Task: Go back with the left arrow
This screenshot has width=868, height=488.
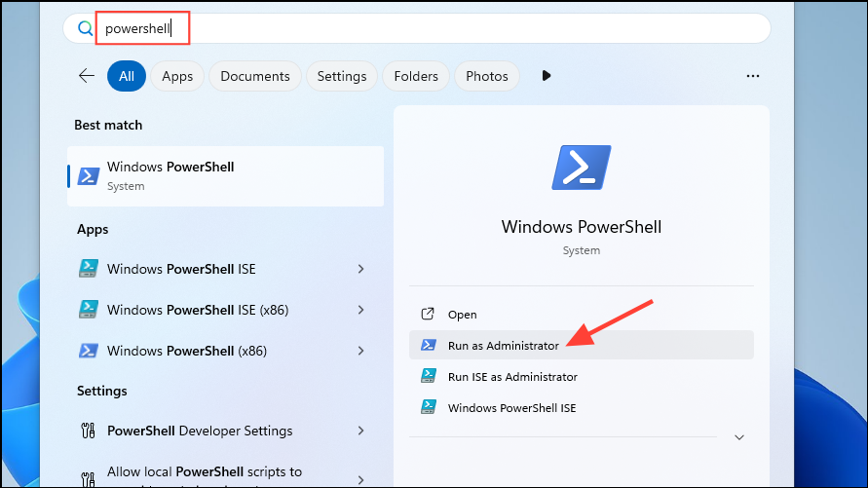Action: 87,76
